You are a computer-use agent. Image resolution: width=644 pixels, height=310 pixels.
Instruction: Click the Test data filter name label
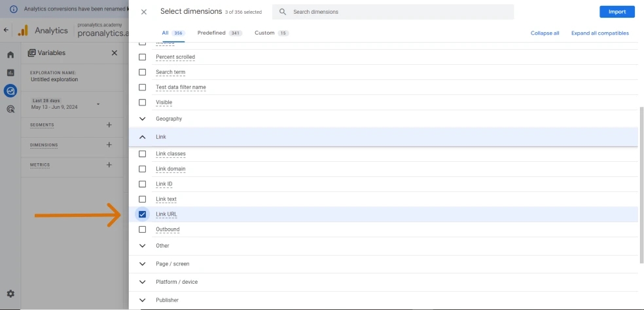click(181, 87)
